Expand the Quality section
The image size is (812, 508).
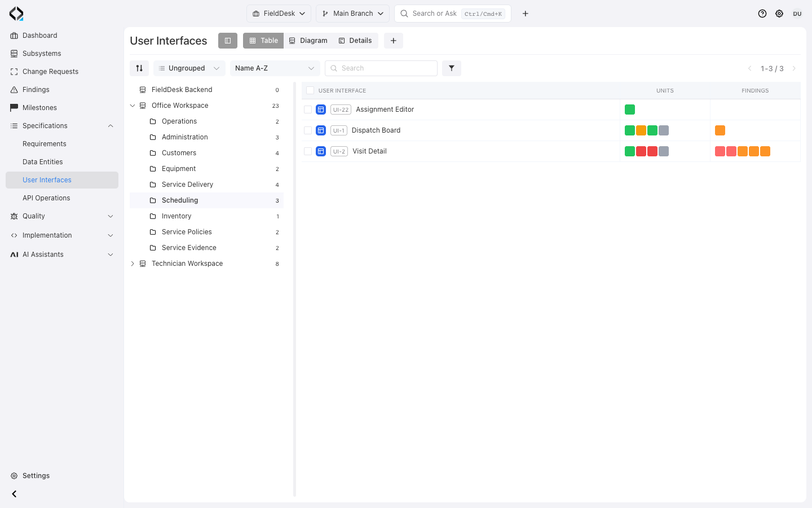(x=111, y=216)
